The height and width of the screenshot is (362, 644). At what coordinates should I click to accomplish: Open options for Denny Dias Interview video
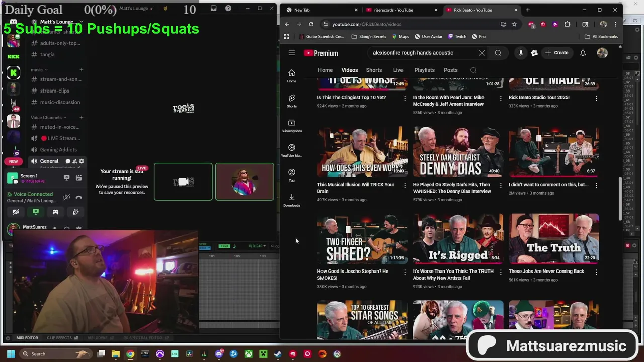click(500, 185)
